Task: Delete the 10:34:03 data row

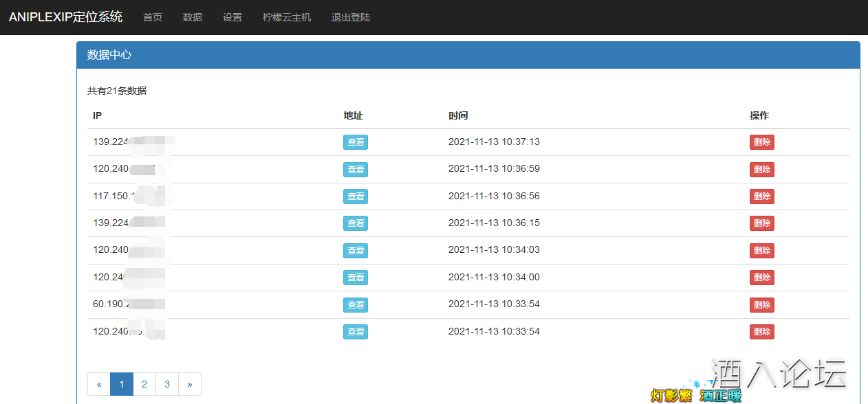Action: coord(761,250)
